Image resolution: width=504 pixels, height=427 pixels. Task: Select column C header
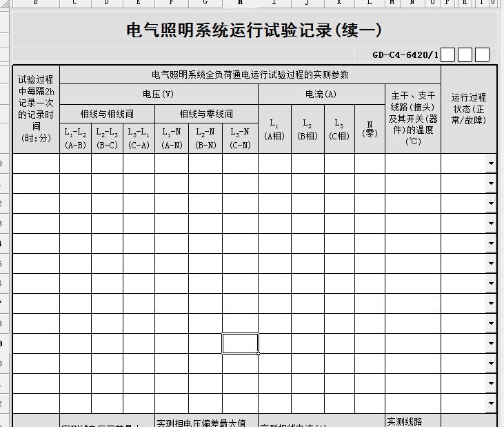(x=75, y=3)
